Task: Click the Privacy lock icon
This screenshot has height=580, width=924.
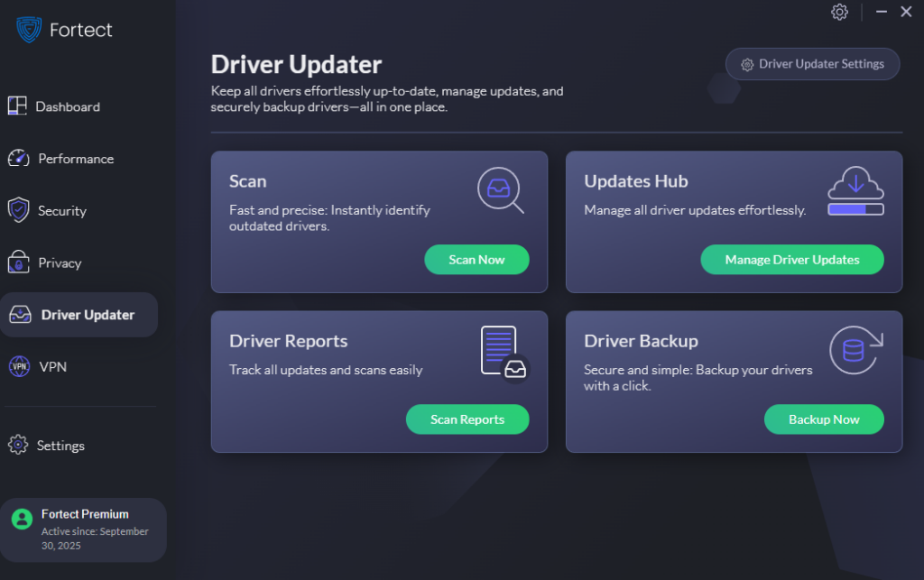Action: [x=18, y=263]
